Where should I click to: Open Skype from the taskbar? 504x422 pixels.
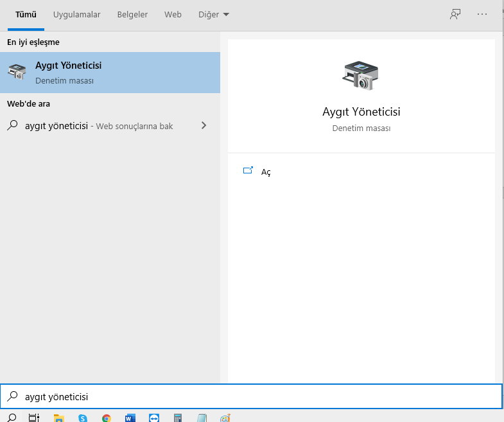[83, 418]
